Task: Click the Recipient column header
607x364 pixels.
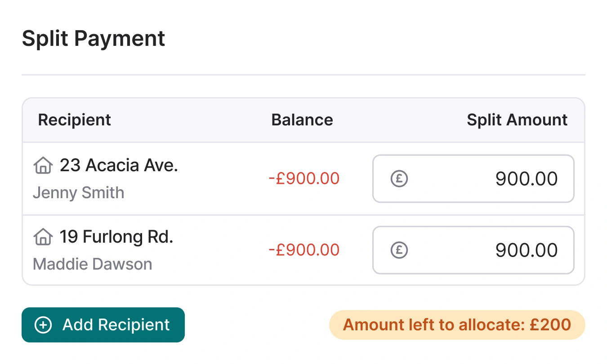Action: (74, 120)
